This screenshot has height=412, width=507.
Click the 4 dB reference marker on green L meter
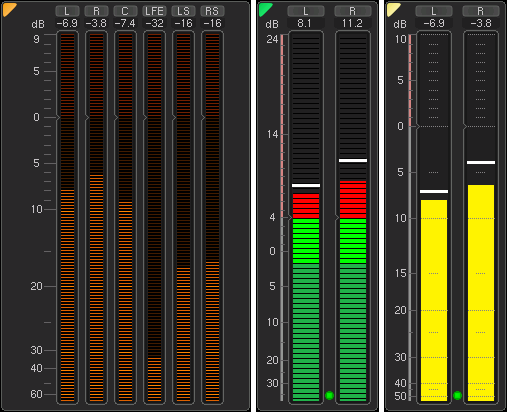290,218
